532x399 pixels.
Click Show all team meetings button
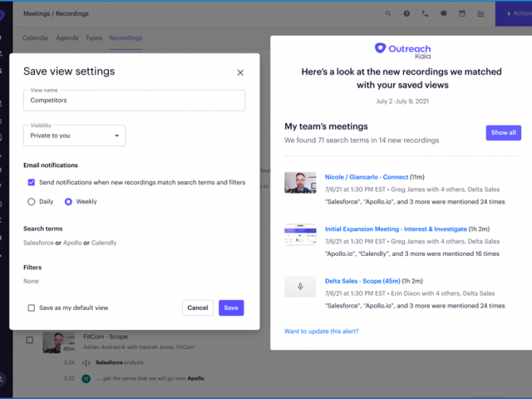pyautogui.click(x=504, y=133)
